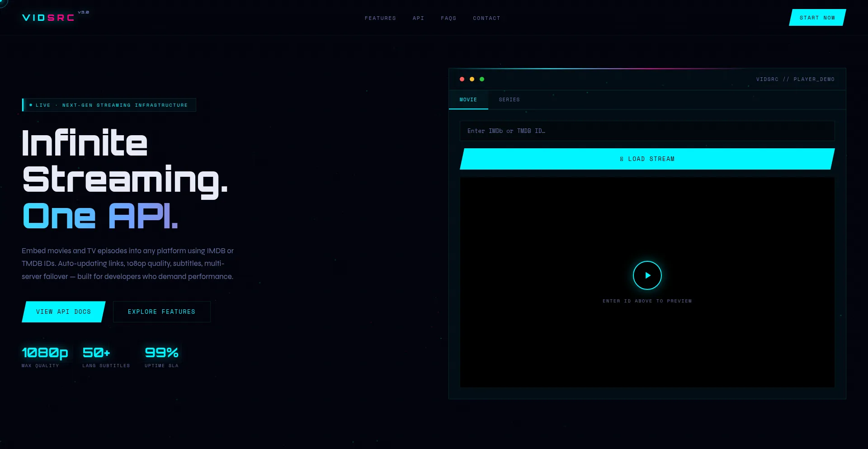Click the View API Docs button
868x449 pixels.
pos(63,312)
